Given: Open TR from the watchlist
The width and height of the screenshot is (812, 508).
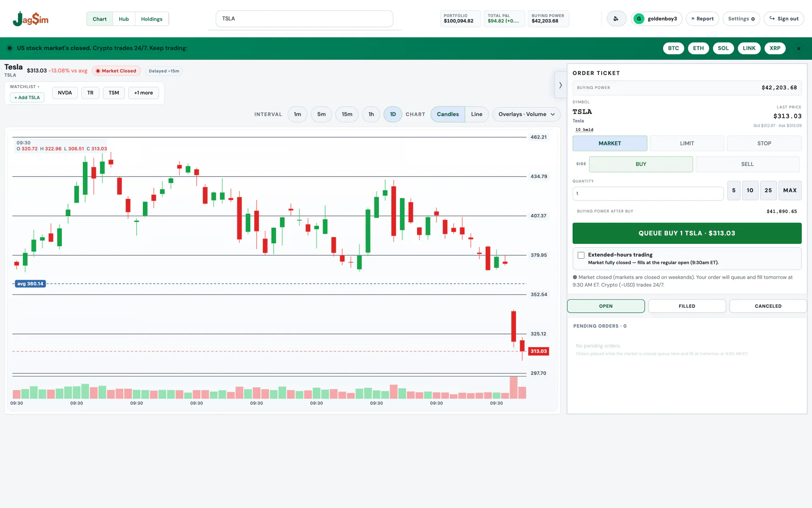Looking at the screenshot, I should click(90, 93).
